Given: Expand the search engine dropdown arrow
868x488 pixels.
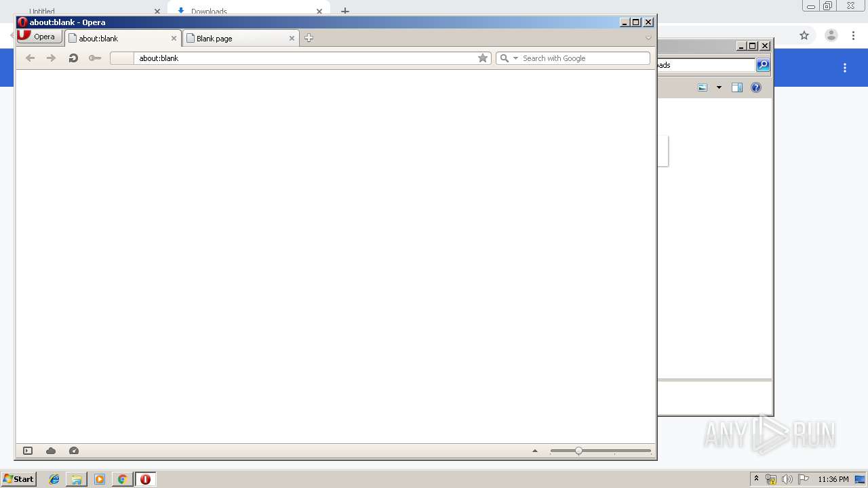Looking at the screenshot, I should 515,58.
